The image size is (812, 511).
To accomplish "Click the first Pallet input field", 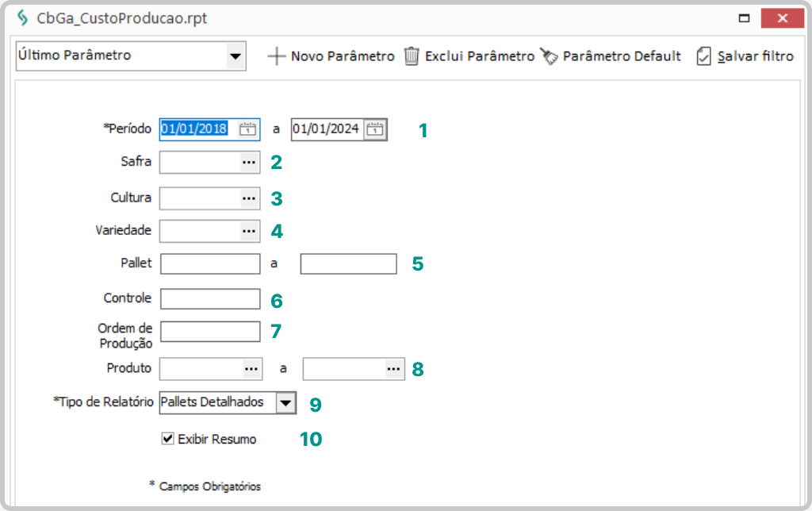I will tap(210, 264).
